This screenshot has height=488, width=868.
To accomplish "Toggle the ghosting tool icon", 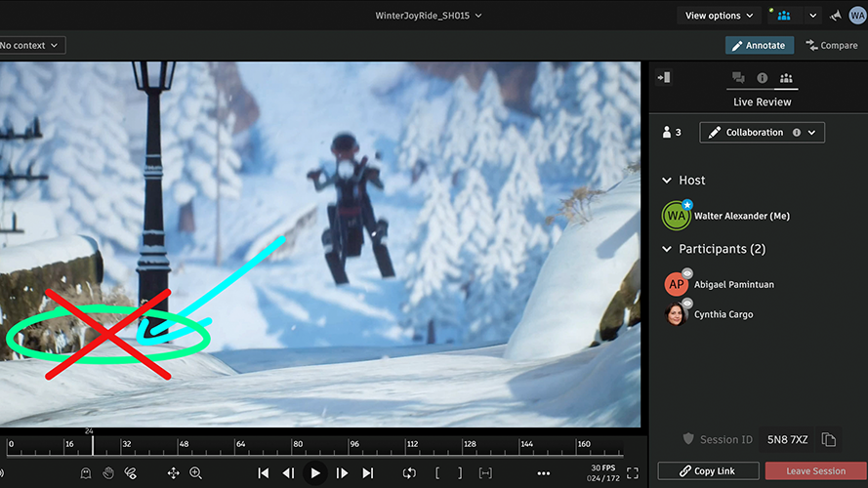I will click(85, 473).
